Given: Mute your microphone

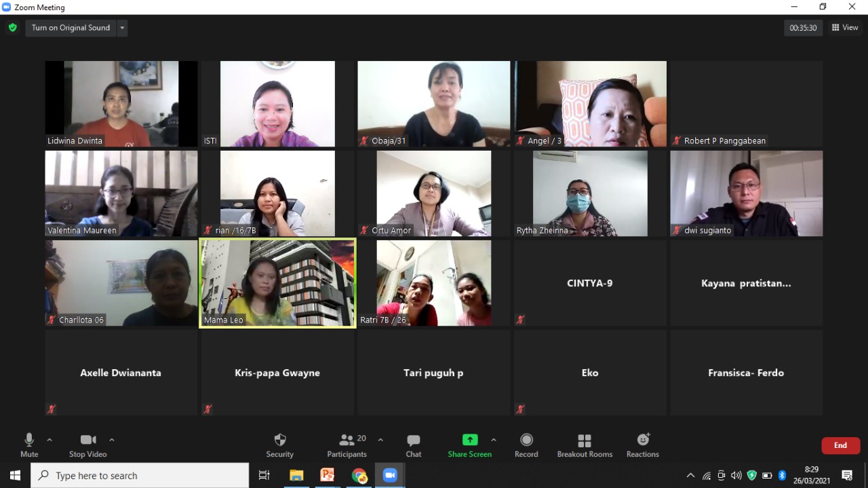Looking at the screenshot, I should [29, 445].
